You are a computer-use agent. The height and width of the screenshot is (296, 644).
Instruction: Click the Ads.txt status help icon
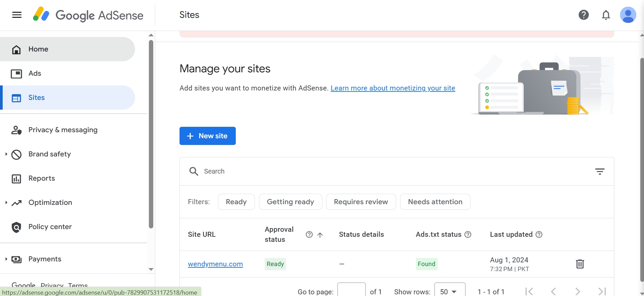pyautogui.click(x=468, y=234)
